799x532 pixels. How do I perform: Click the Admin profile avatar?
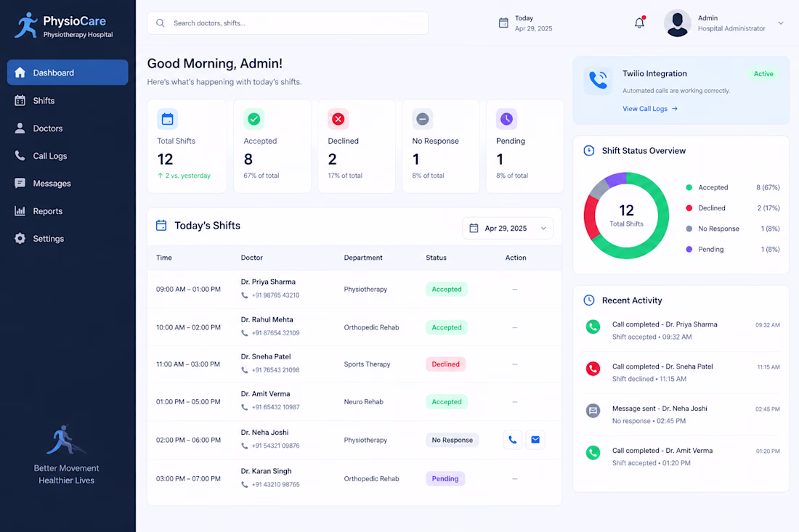[x=677, y=23]
